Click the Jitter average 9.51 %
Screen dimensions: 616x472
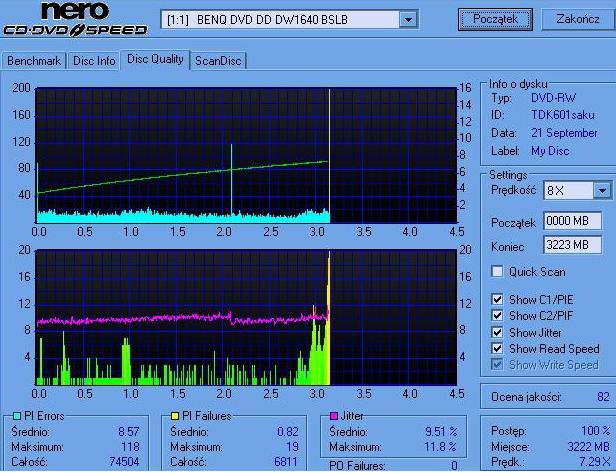[x=441, y=432]
